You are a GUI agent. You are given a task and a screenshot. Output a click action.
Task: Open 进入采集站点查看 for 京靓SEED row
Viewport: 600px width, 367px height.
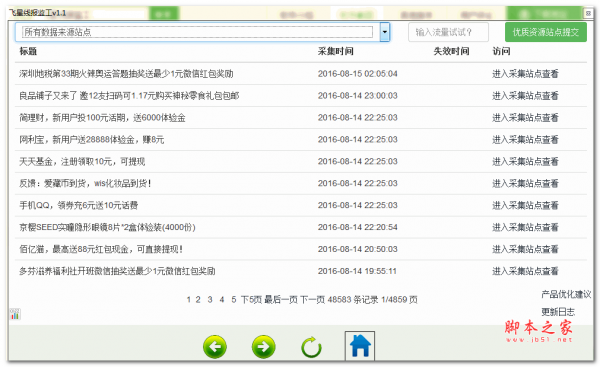click(x=525, y=227)
